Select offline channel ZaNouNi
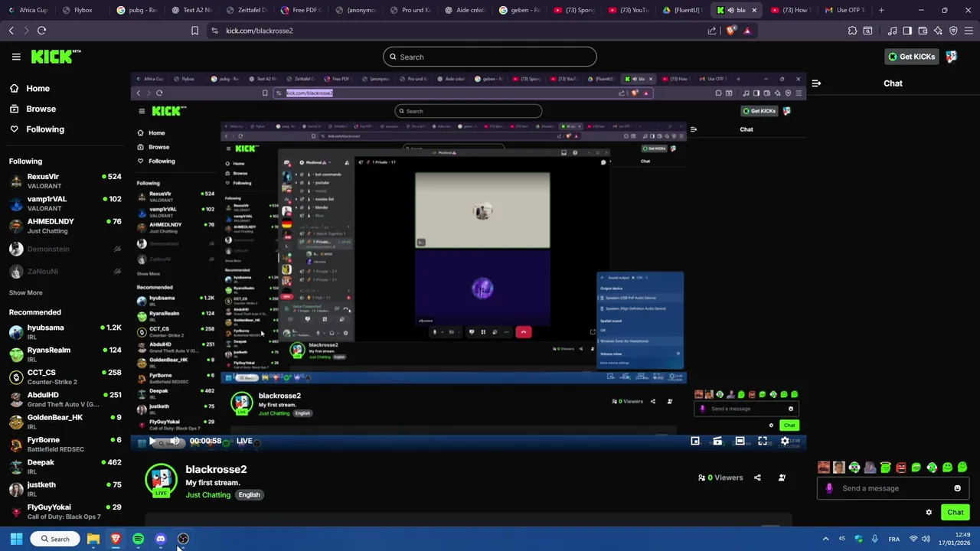 click(65, 271)
